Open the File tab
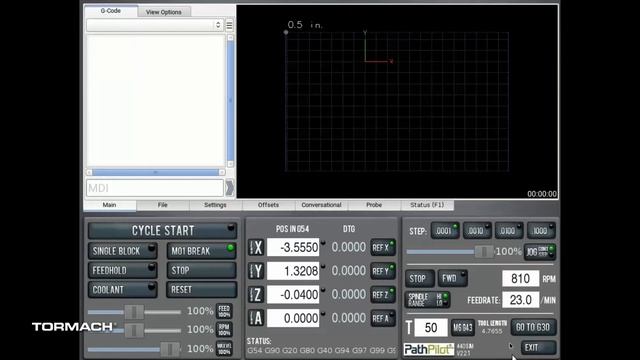Viewport: 640px width, 360px height. pyautogui.click(x=162, y=205)
